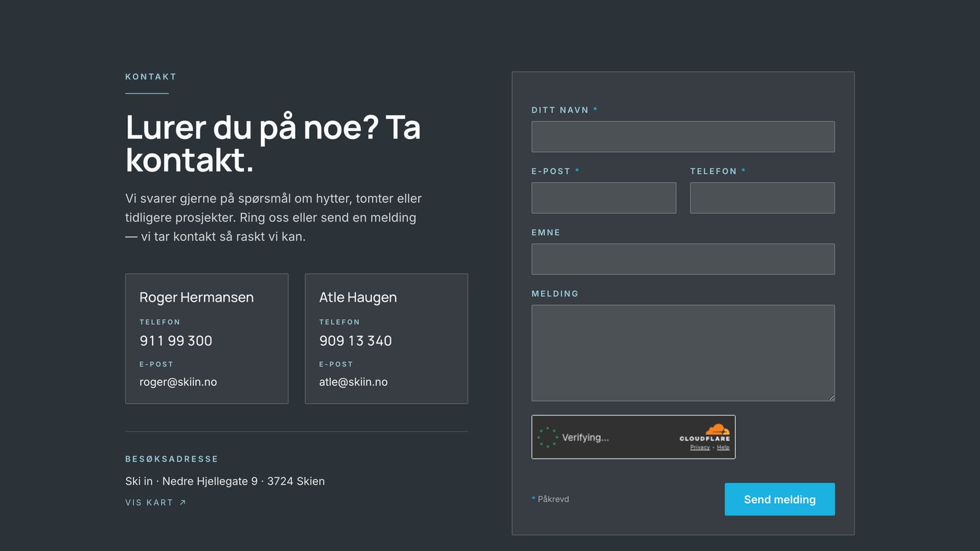Click the Roger Hermansen name heading
Screen dimensions: 980x551
197,298
